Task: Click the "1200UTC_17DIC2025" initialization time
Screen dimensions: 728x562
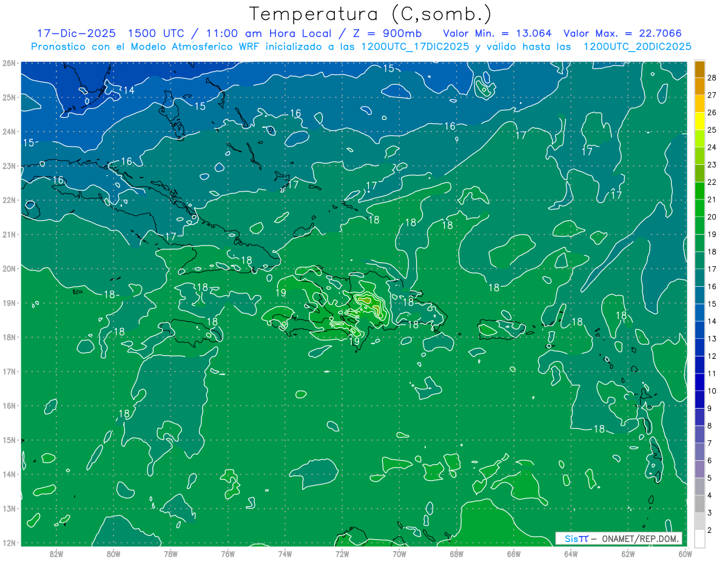Action: (x=414, y=47)
